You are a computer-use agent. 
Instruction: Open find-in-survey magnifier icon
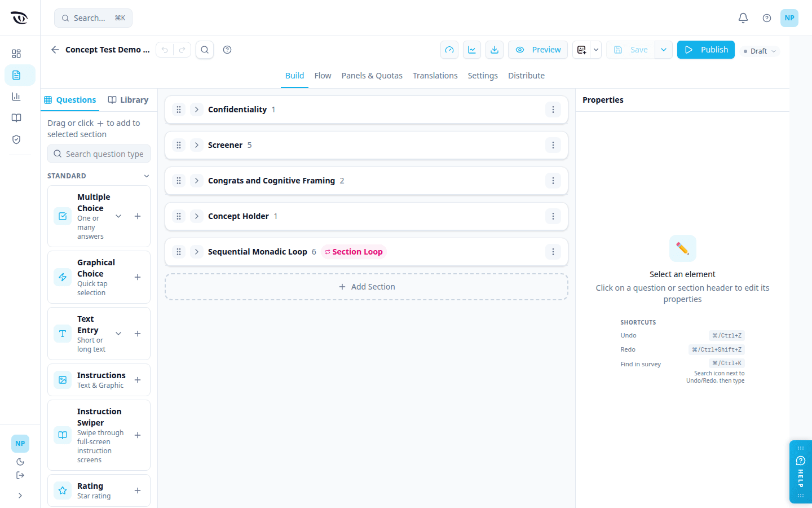(205, 50)
